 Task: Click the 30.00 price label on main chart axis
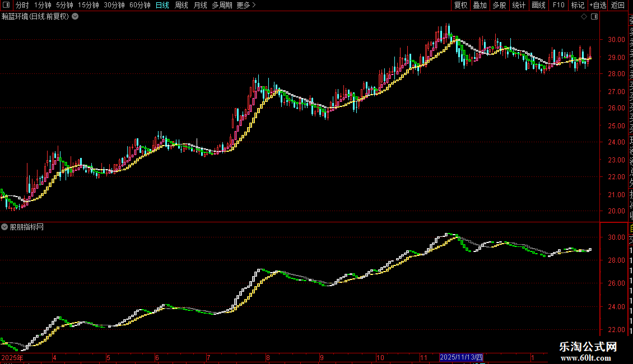point(616,40)
